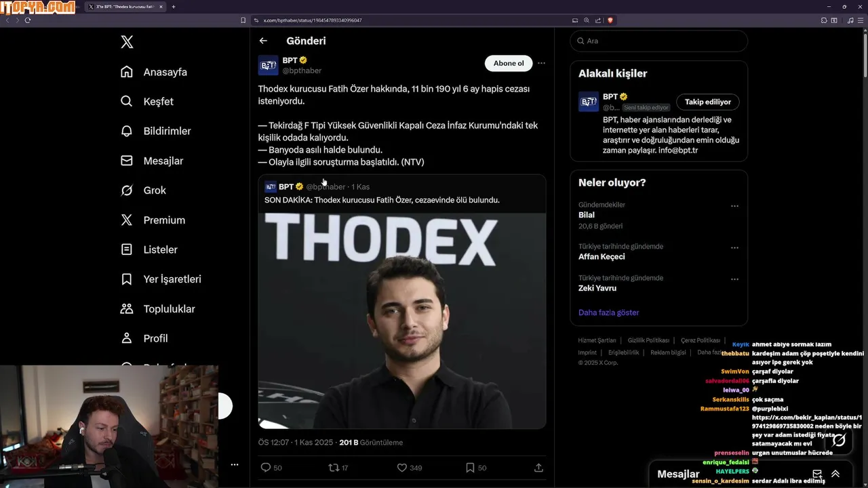The image size is (868, 488).
Task: Click the Abone ol button
Action: click(x=509, y=63)
